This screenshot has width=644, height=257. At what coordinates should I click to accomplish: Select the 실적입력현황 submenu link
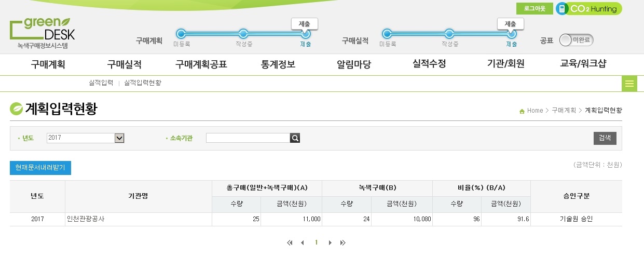pos(143,83)
